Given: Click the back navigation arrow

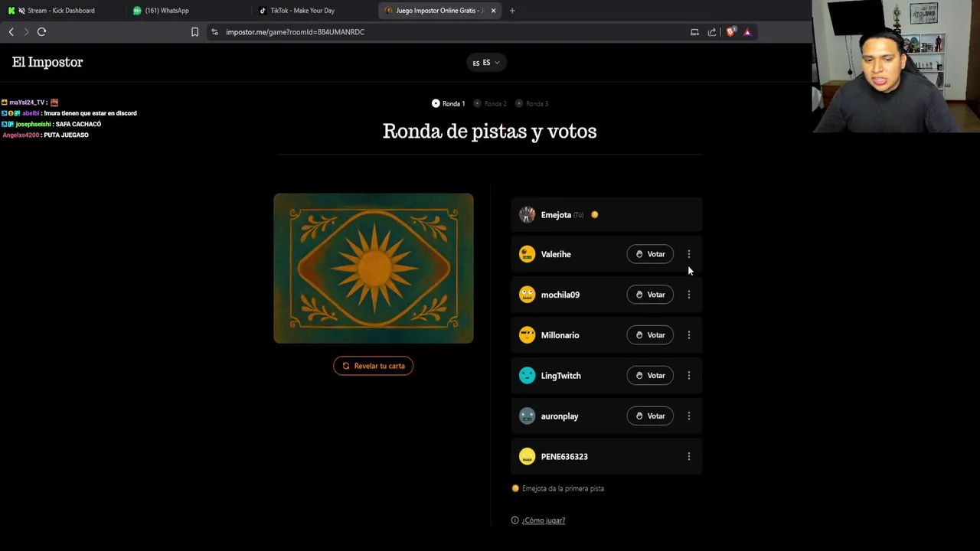Looking at the screenshot, I should pos(11,32).
